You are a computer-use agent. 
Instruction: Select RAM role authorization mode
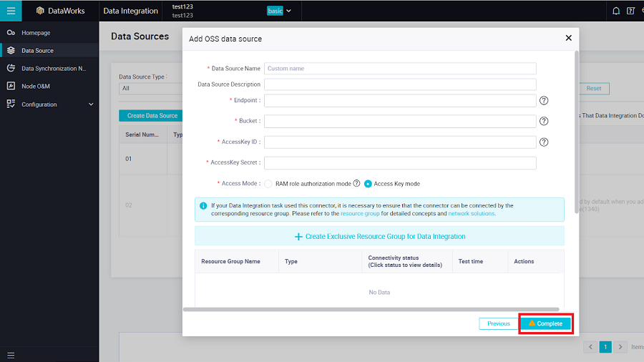(268, 184)
